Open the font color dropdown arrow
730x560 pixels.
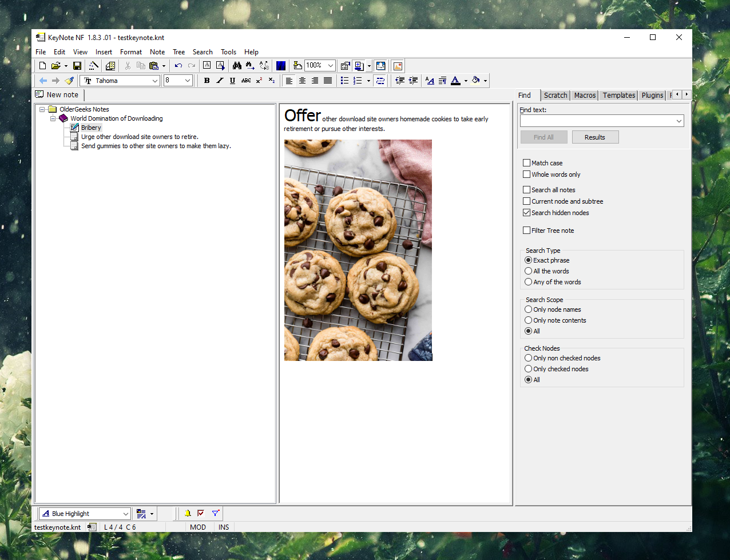(x=466, y=81)
